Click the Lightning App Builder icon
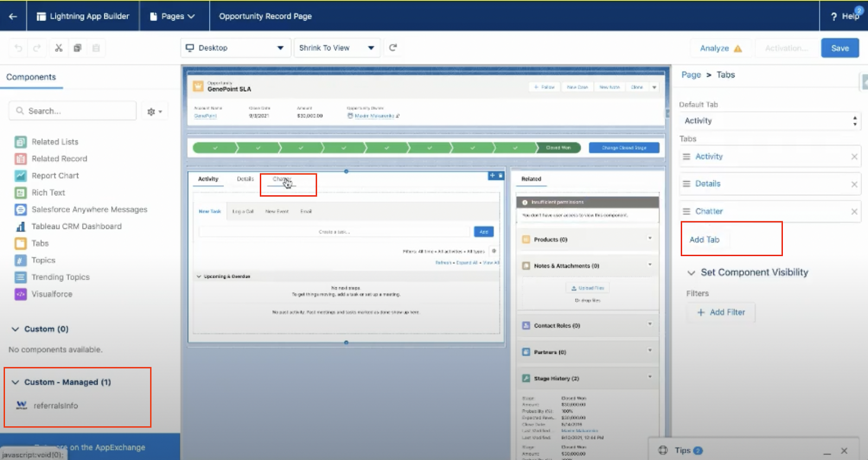868x460 pixels. (41, 16)
